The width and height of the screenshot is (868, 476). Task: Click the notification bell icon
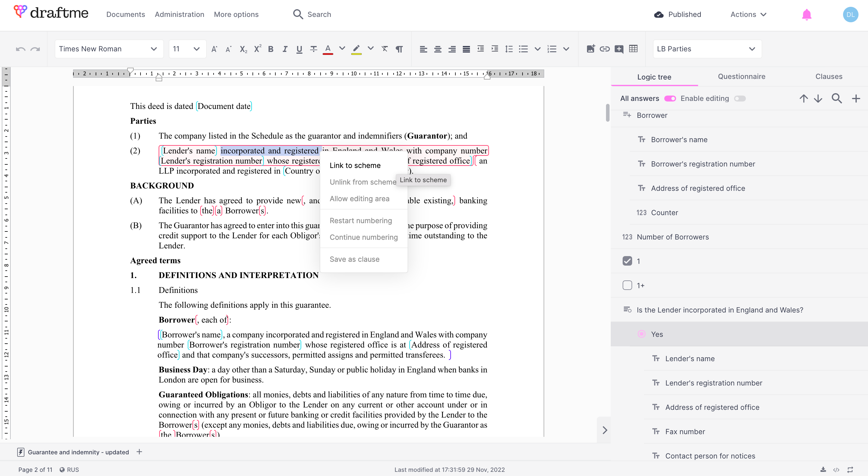point(806,15)
